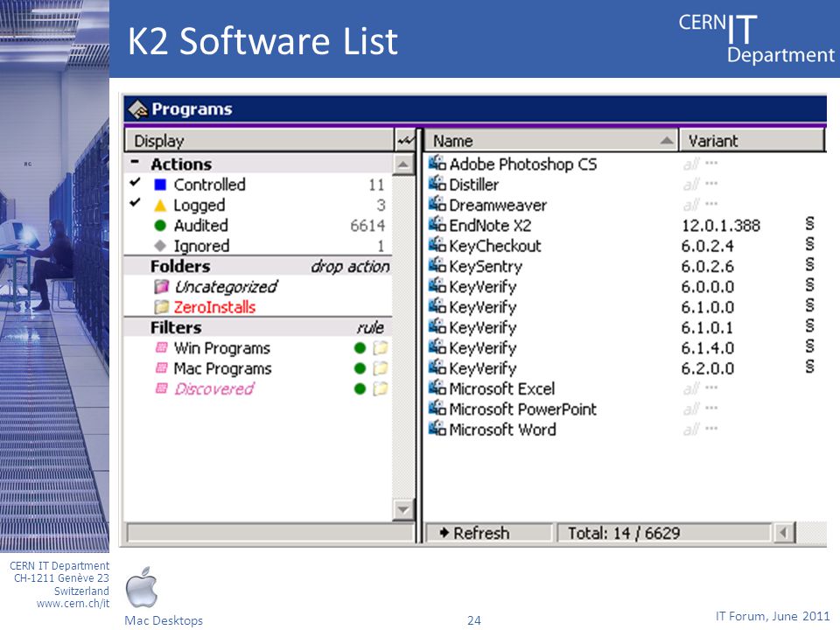Toggle the Controlled action checkmark
The image size is (840, 630).
point(135,182)
